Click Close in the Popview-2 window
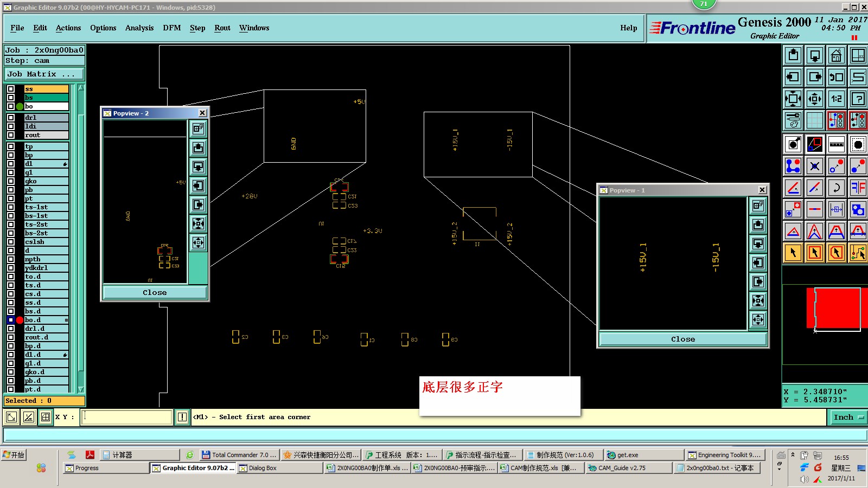Viewport: 868px width, 488px height. [x=155, y=292]
